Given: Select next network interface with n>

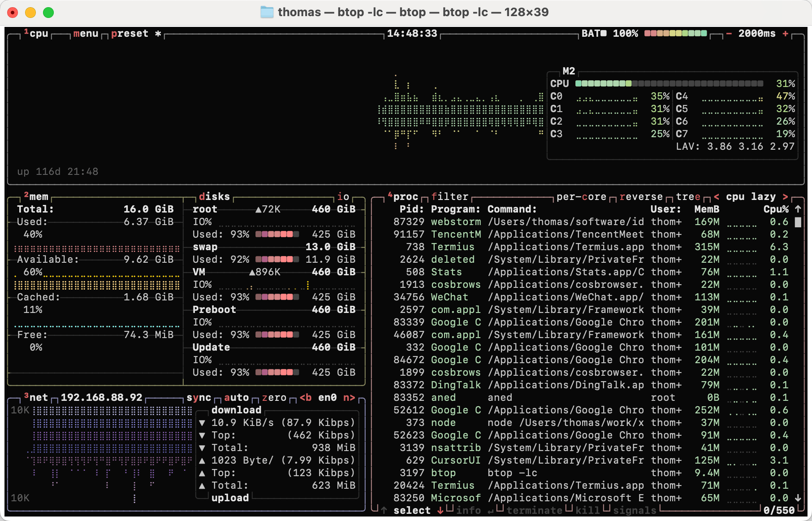Looking at the screenshot, I should (x=349, y=397).
